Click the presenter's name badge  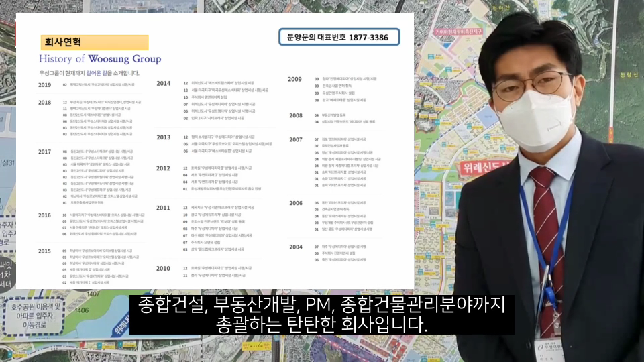pos(549,350)
